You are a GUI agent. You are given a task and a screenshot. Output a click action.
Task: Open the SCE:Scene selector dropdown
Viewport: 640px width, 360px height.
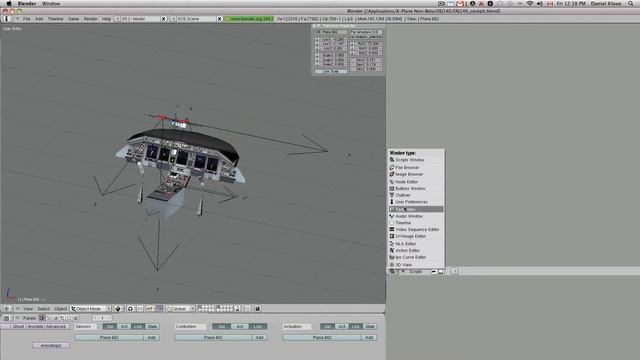(173, 19)
